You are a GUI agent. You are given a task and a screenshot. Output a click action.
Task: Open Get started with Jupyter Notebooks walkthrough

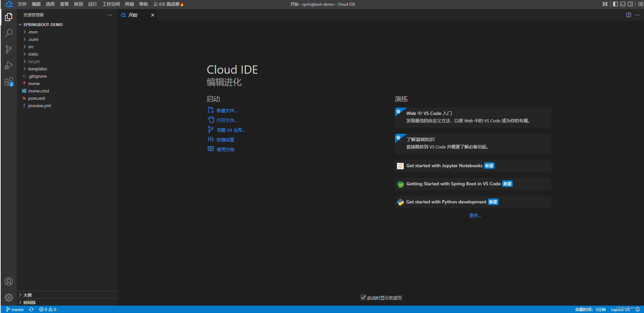473,166
